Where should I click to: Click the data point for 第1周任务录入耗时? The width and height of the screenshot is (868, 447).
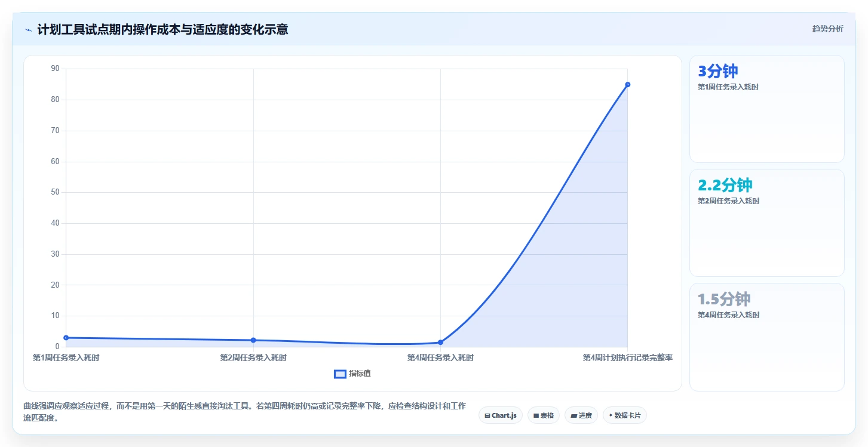click(66, 338)
